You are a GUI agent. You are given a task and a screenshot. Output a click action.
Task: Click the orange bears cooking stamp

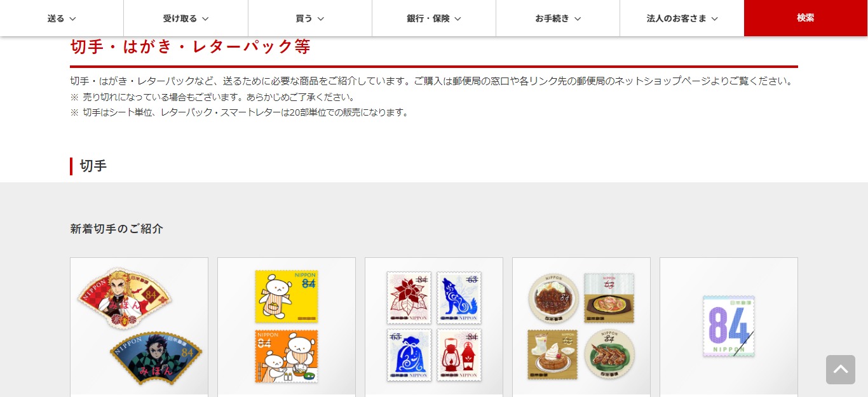click(x=287, y=356)
